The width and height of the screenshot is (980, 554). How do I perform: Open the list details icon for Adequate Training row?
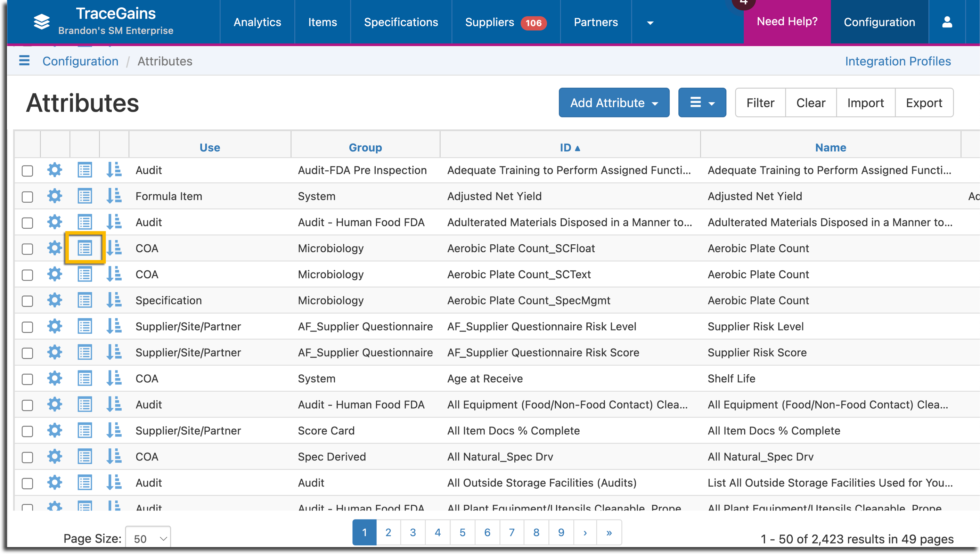(x=85, y=170)
